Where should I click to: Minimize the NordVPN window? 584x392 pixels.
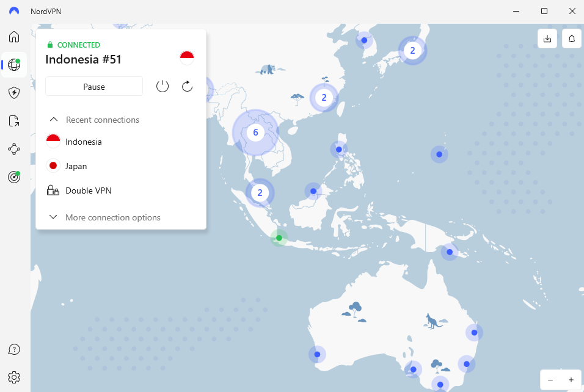click(x=516, y=11)
